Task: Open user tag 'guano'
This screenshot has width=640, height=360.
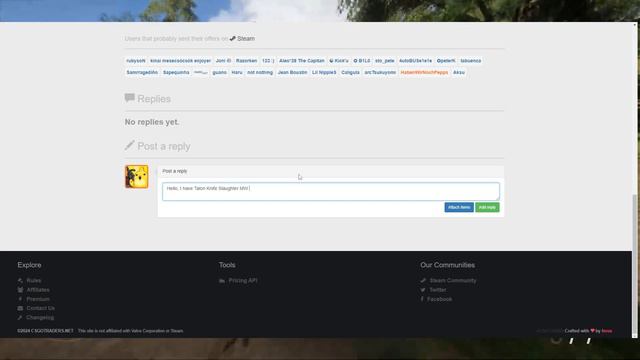Action: [219, 72]
